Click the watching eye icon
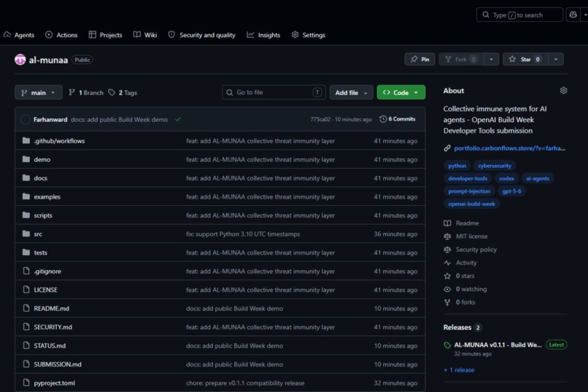This screenshot has height=392, width=588. pos(447,289)
